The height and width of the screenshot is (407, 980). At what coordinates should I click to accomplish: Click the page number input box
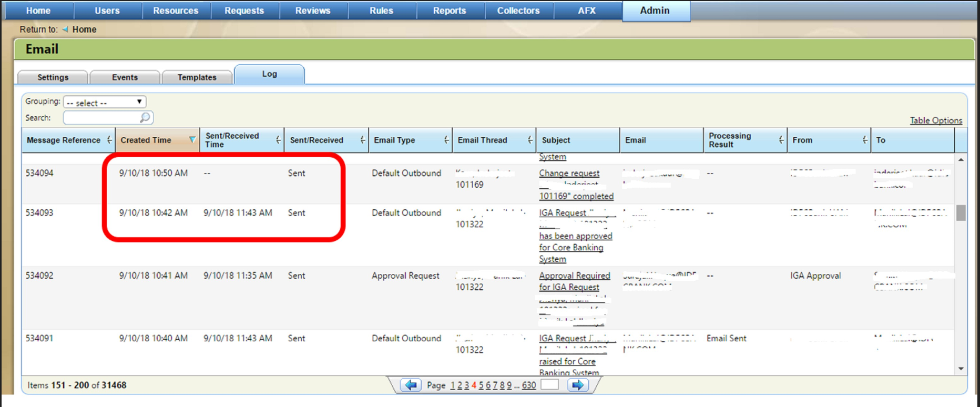pos(549,385)
